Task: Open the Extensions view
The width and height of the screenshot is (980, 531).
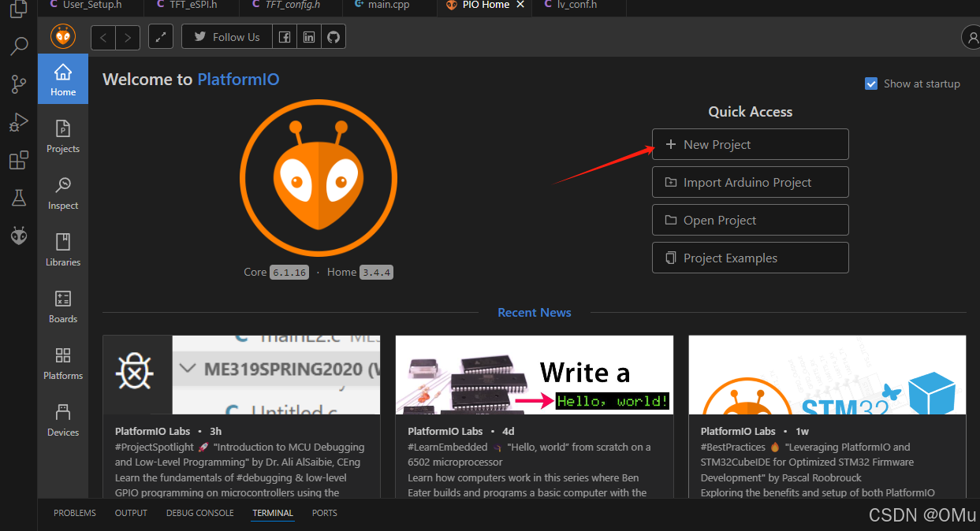Action: 19,160
